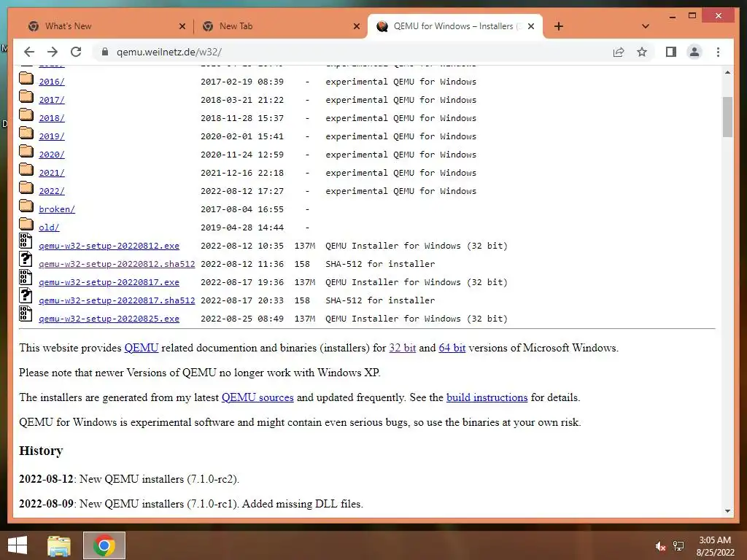Open the side panel
Screen dimensions: 747x560
[x=671, y=52]
